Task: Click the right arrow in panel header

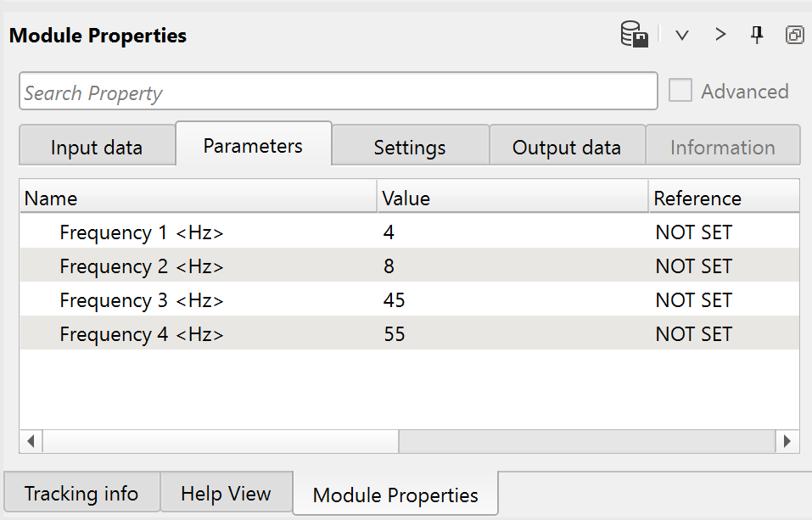Action: click(x=720, y=35)
